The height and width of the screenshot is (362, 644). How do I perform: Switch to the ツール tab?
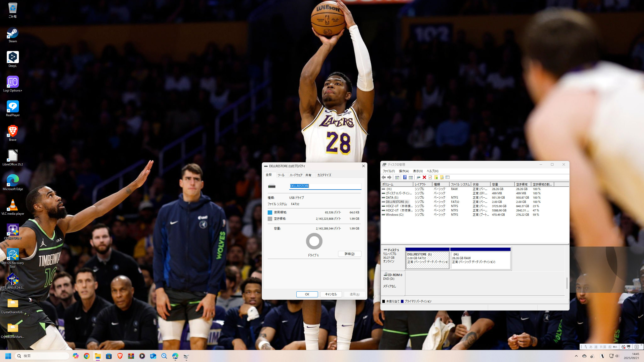tap(281, 175)
